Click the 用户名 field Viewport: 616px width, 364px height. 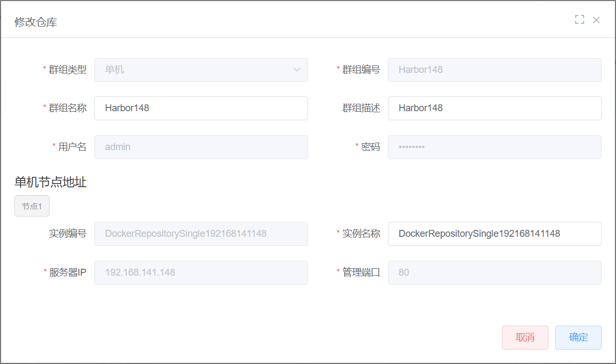click(x=201, y=147)
